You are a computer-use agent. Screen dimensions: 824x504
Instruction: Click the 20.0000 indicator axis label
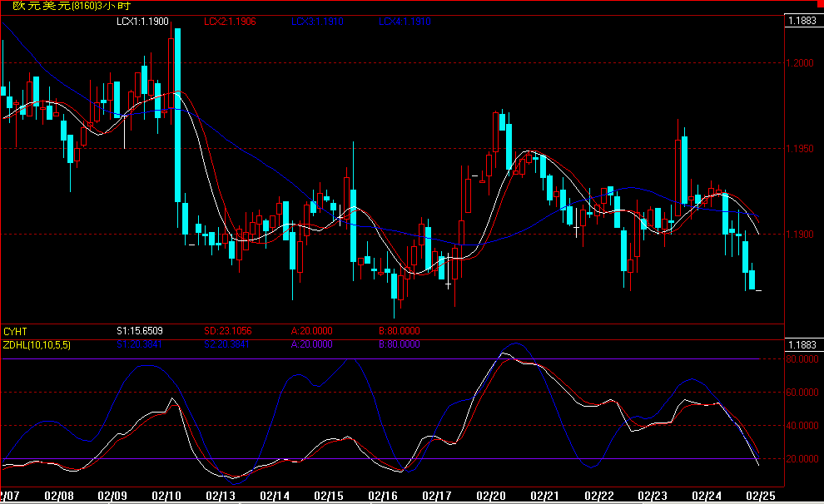[802, 459]
